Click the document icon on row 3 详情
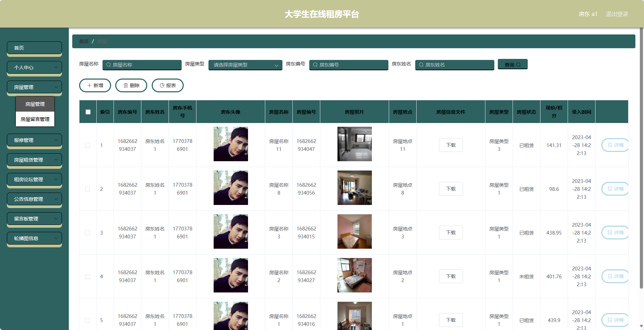 (x=610, y=233)
